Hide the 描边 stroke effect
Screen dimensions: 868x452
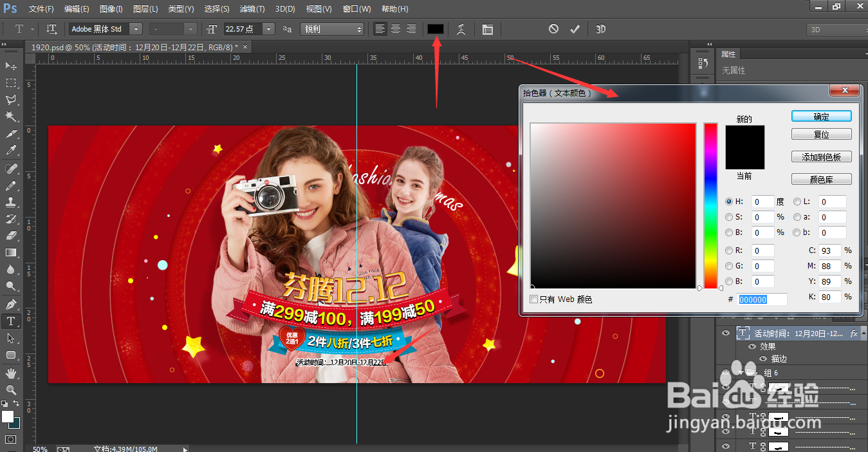tap(763, 359)
